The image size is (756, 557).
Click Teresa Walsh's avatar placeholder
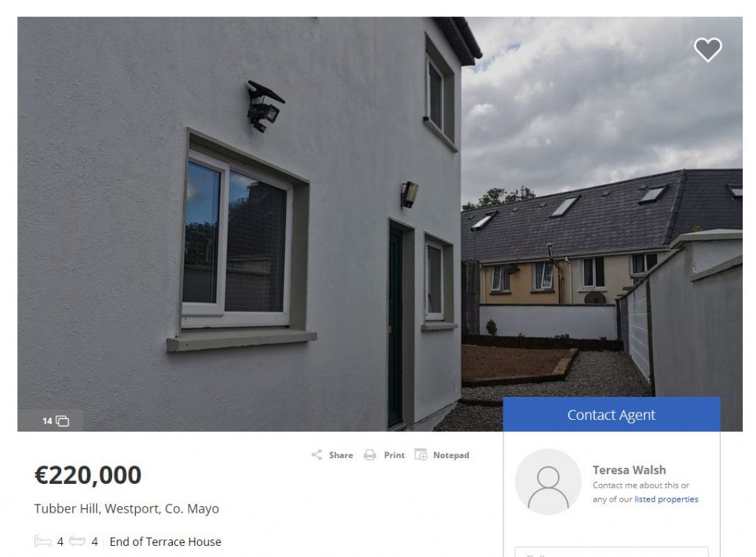[549, 482]
